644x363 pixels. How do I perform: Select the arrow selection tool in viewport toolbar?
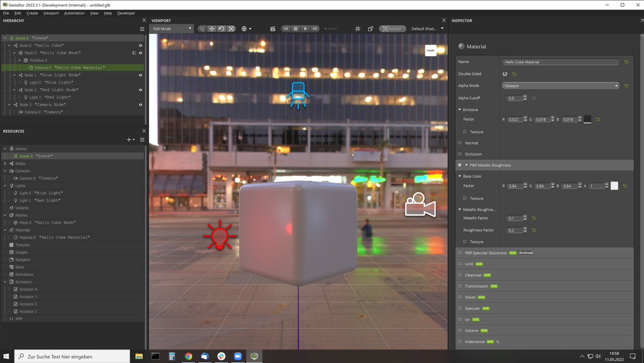[202, 28]
